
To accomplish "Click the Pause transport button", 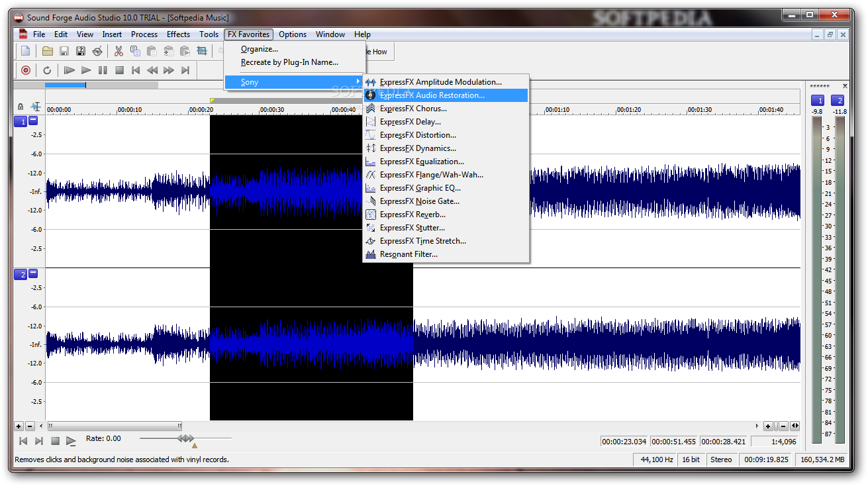I will tap(103, 70).
